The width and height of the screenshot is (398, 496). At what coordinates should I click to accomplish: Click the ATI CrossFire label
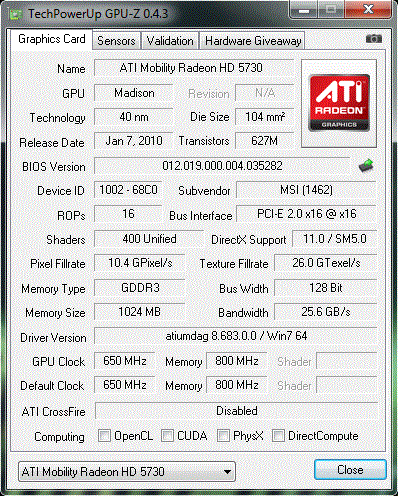tap(53, 412)
